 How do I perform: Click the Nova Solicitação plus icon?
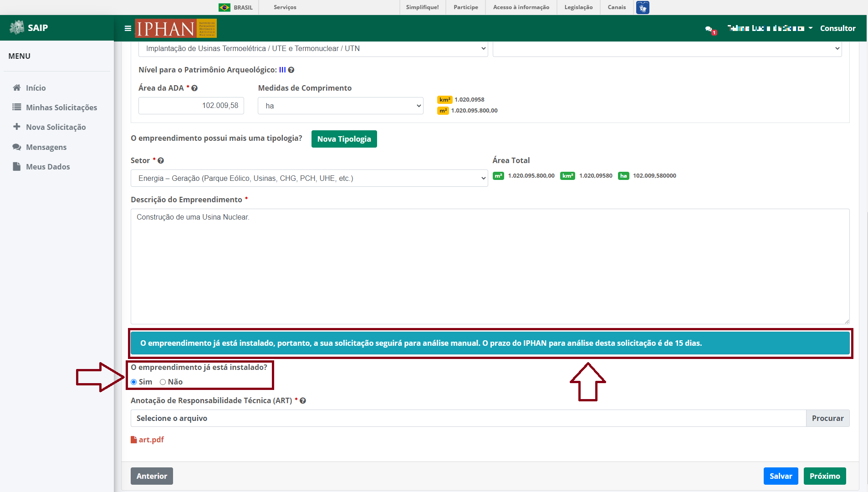click(17, 127)
